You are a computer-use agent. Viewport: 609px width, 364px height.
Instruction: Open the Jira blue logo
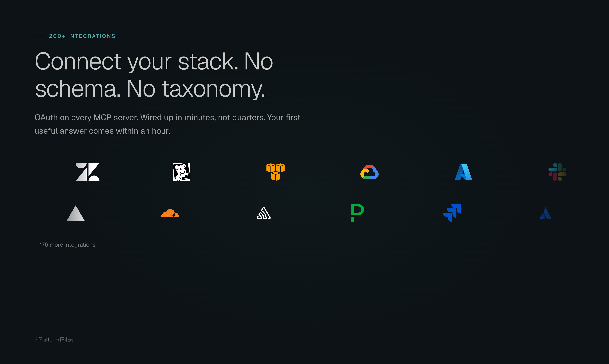pyautogui.click(x=452, y=213)
